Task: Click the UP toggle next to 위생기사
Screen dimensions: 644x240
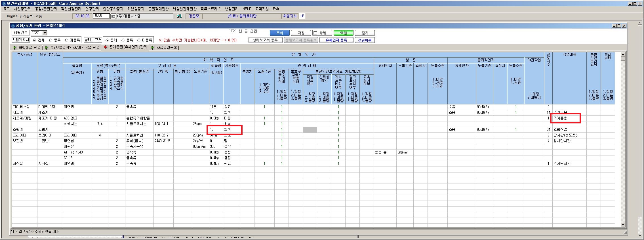Action: point(302,16)
